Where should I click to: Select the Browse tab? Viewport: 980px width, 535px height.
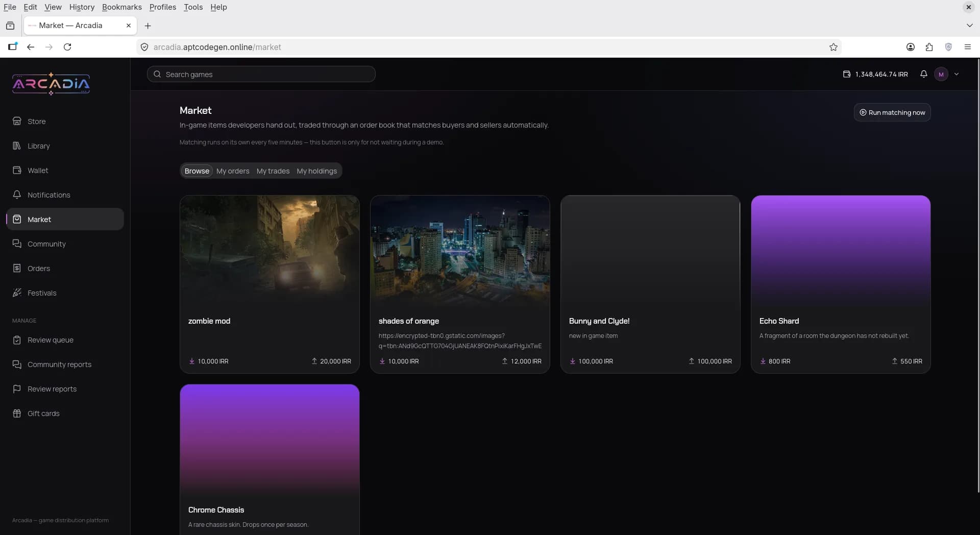(197, 171)
